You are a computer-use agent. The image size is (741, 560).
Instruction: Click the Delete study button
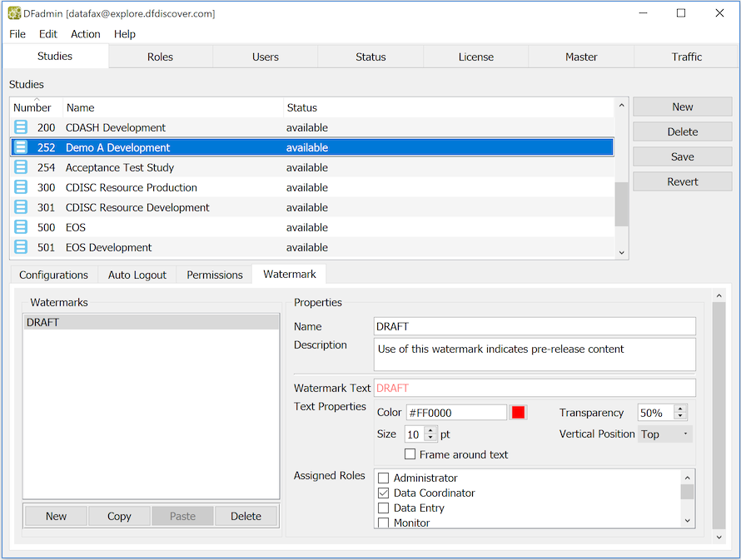(683, 131)
